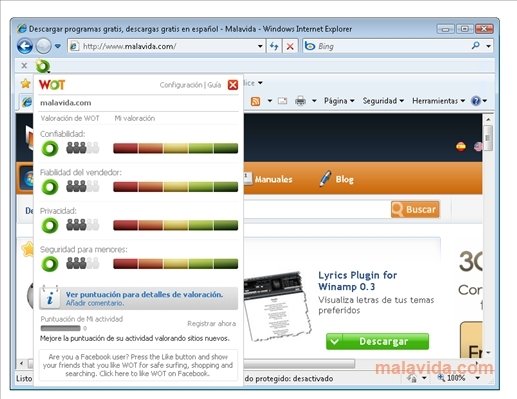
Task: Open the Manuales tab on the site
Action: tap(268, 179)
